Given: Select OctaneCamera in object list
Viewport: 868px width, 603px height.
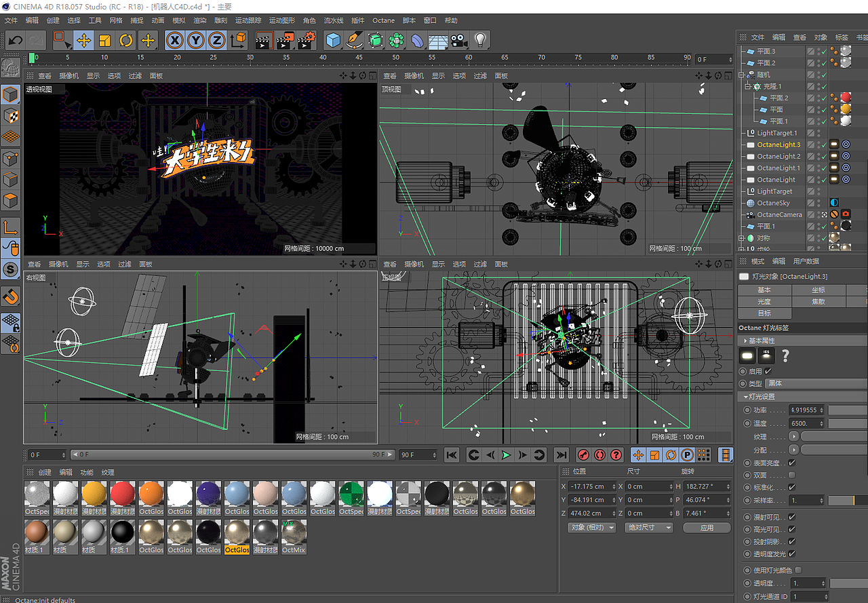Looking at the screenshot, I should (x=779, y=214).
